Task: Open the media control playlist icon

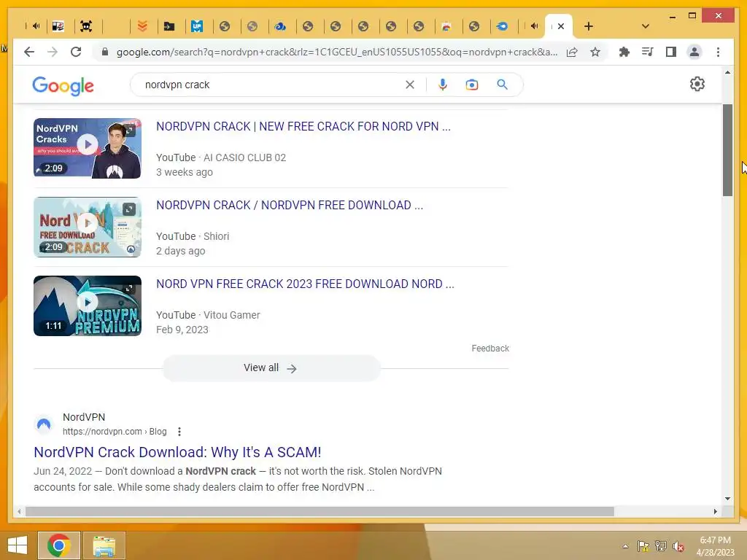Action: tap(648, 52)
